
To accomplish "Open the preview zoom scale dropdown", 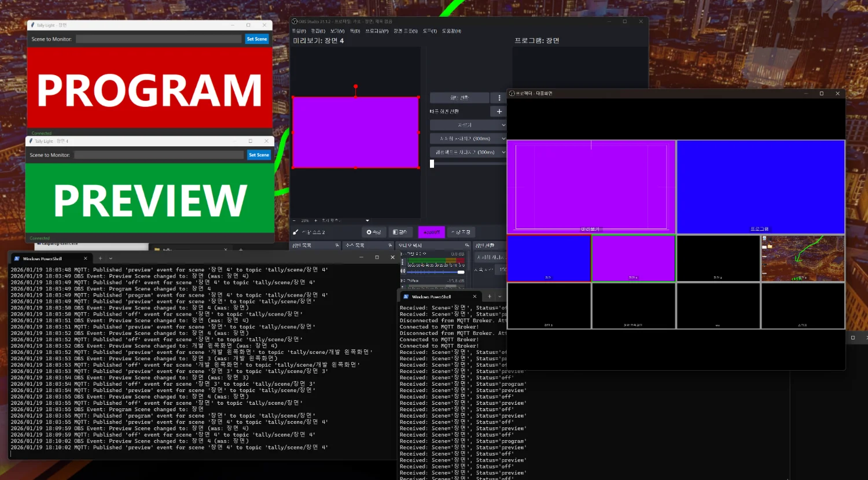I will [367, 220].
